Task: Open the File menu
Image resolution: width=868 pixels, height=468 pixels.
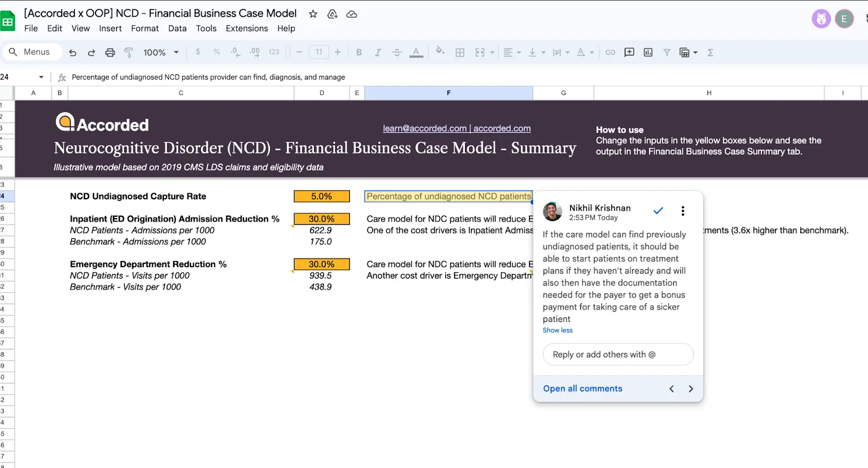Action: [31, 28]
